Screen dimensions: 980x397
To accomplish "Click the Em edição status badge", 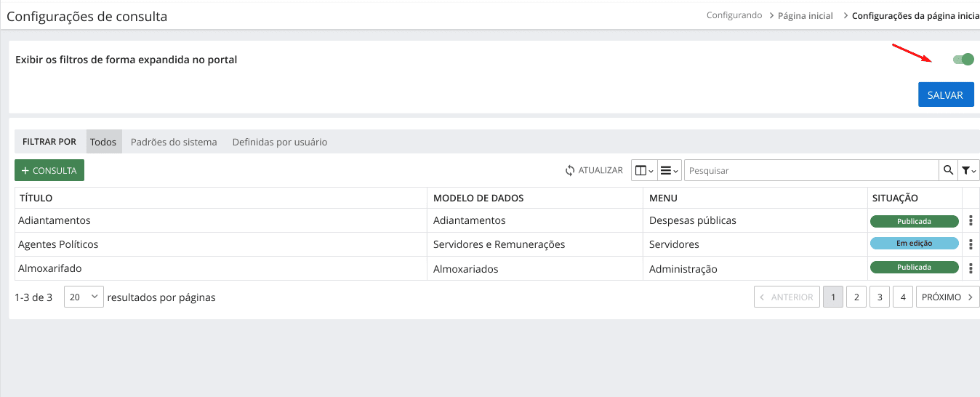I will click(x=914, y=244).
